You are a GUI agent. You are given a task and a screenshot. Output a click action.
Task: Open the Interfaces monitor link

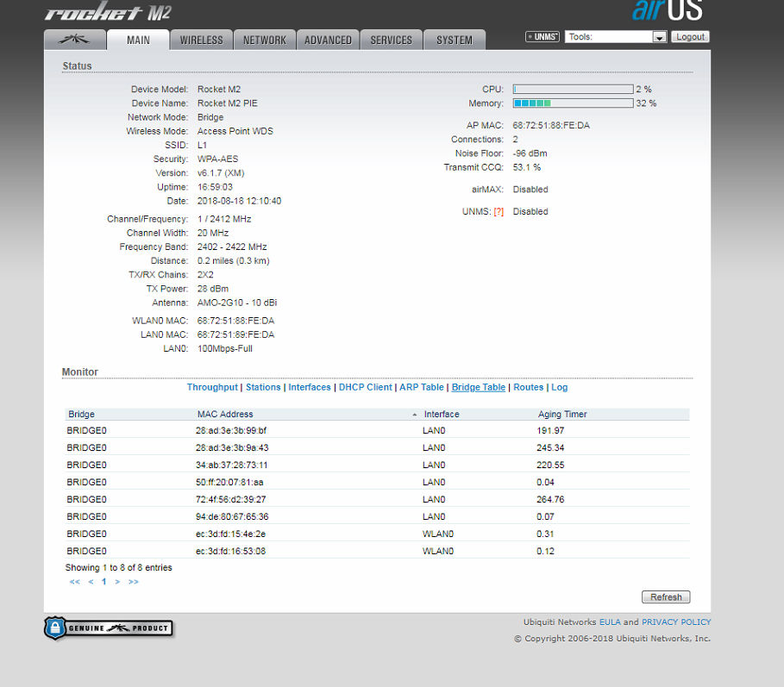click(310, 387)
